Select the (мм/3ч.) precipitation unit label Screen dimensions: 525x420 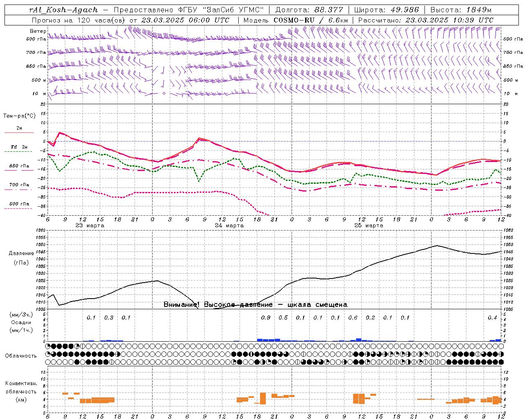[x=21, y=315]
